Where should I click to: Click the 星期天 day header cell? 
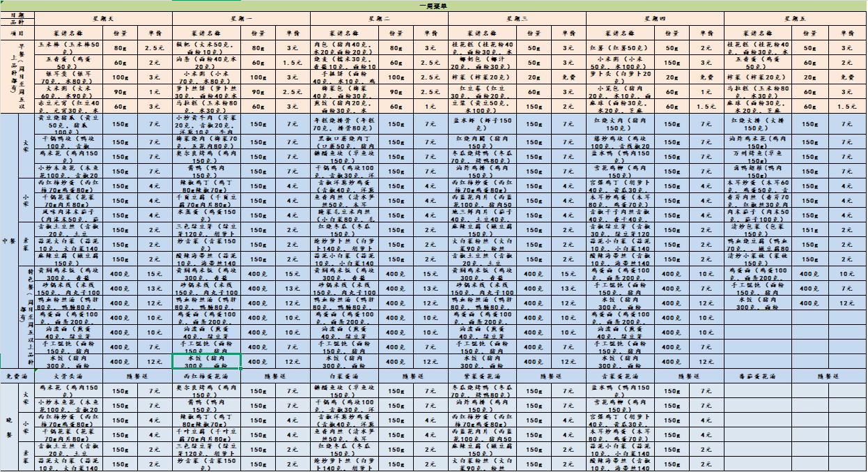(x=103, y=18)
